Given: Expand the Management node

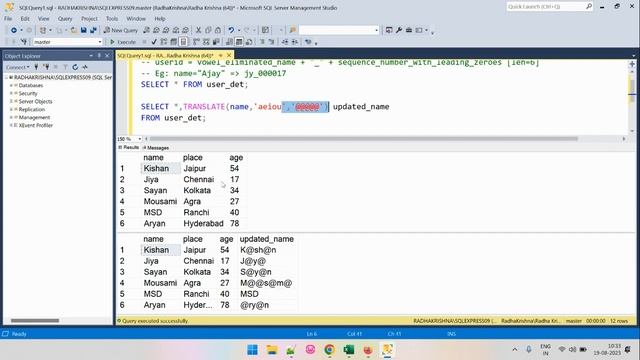Looking at the screenshot, I should click(11, 117).
